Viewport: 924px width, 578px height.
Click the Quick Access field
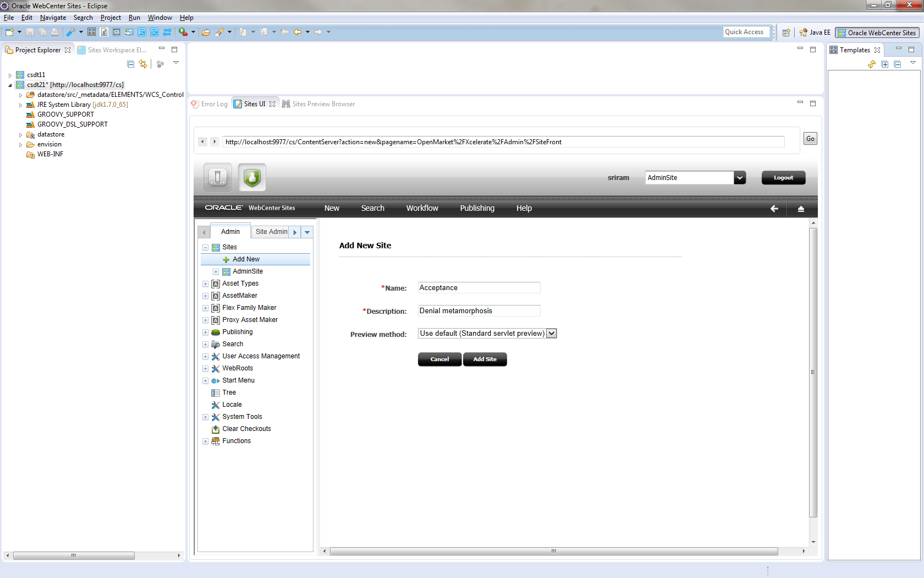(746, 32)
